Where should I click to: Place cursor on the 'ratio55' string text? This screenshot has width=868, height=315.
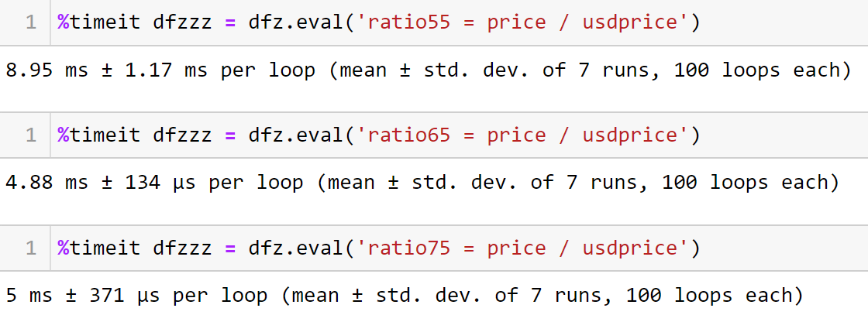(403, 22)
